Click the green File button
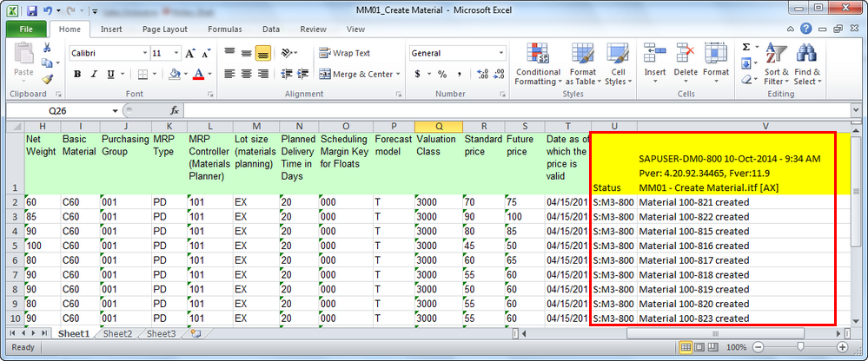This screenshot has height=361, width=868. click(x=26, y=29)
